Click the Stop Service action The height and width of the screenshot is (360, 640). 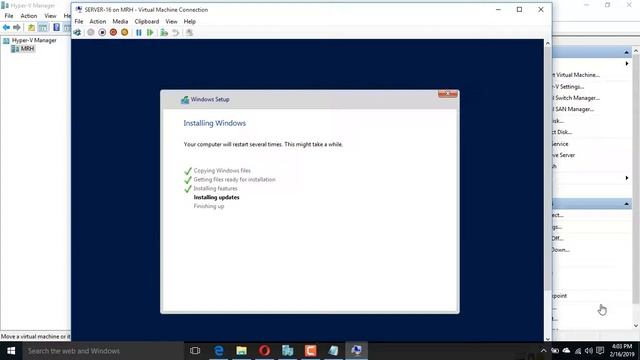[560, 144]
